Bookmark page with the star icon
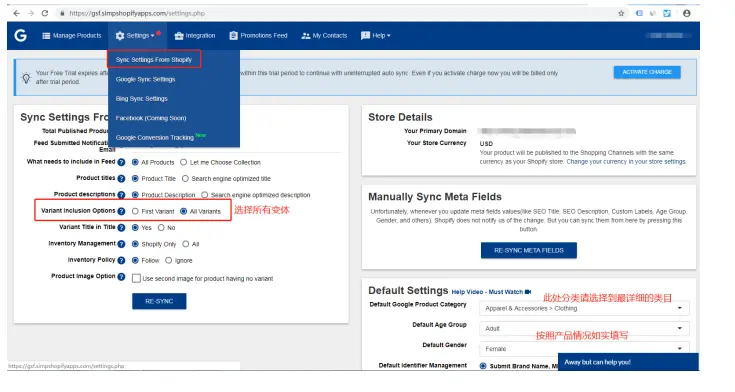735x392 pixels. point(621,13)
